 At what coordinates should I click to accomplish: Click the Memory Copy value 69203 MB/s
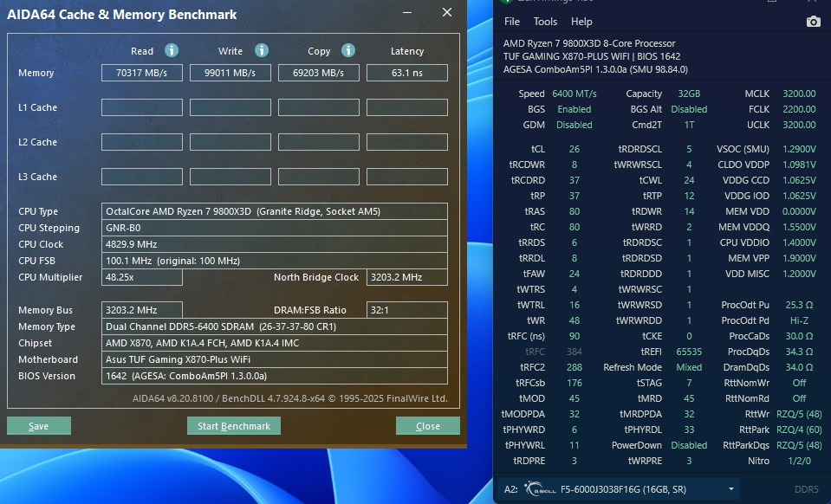[319, 73]
